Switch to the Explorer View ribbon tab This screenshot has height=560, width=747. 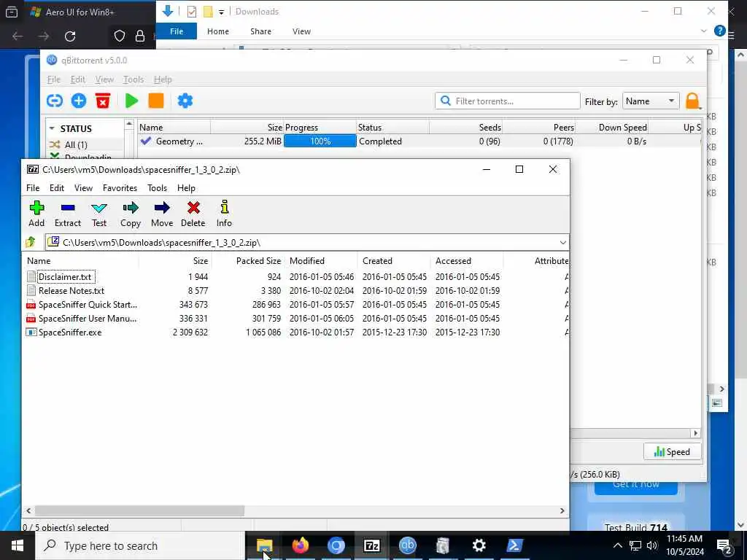(x=301, y=31)
